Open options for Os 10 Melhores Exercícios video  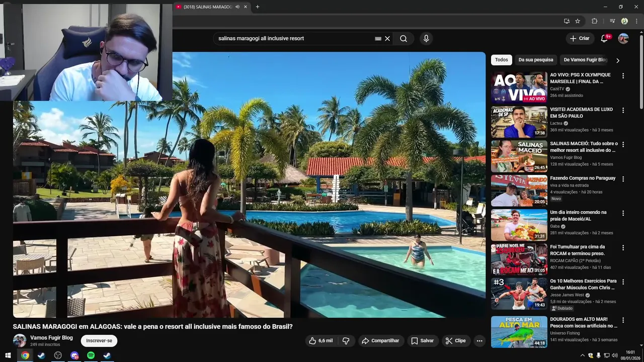pyautogui.click(x=623, y=282)
